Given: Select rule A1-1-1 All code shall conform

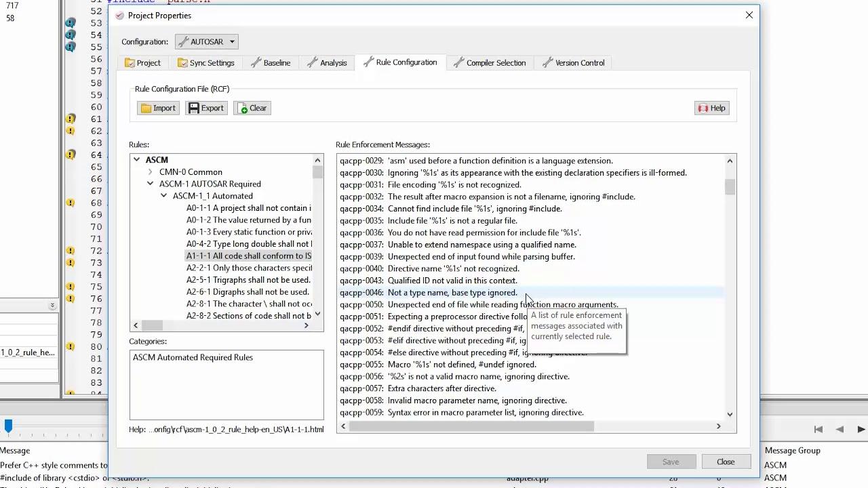Looking at the screenshot, I should (x=249, y=256).
